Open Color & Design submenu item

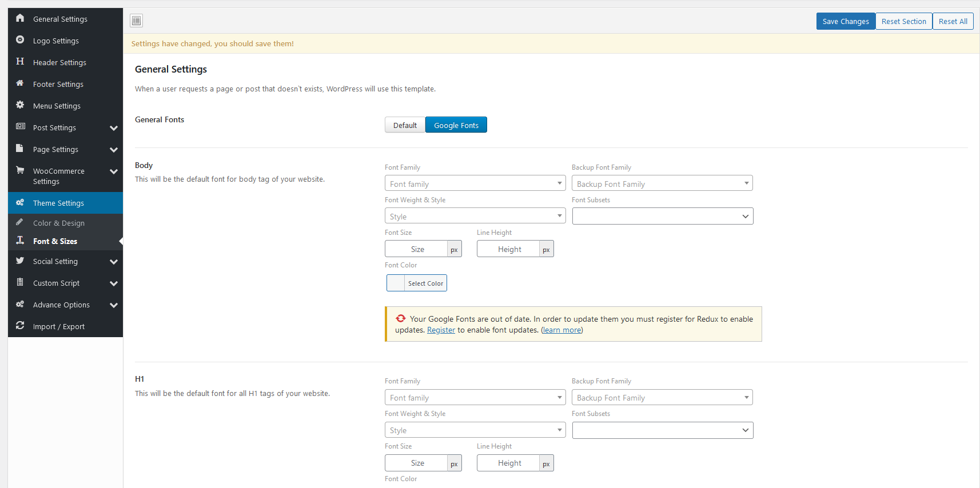(x=65, y=223)
